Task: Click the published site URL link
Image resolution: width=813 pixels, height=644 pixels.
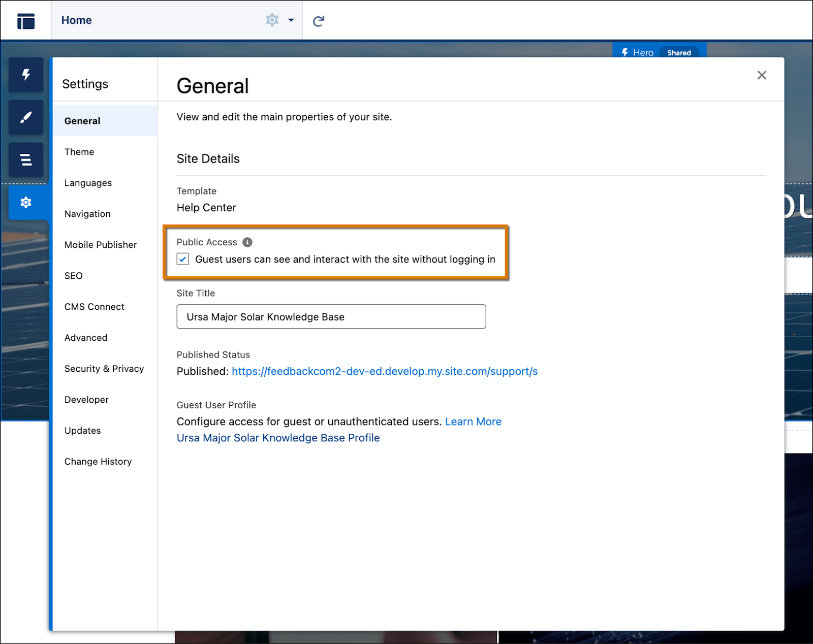Action: [385, 371]
